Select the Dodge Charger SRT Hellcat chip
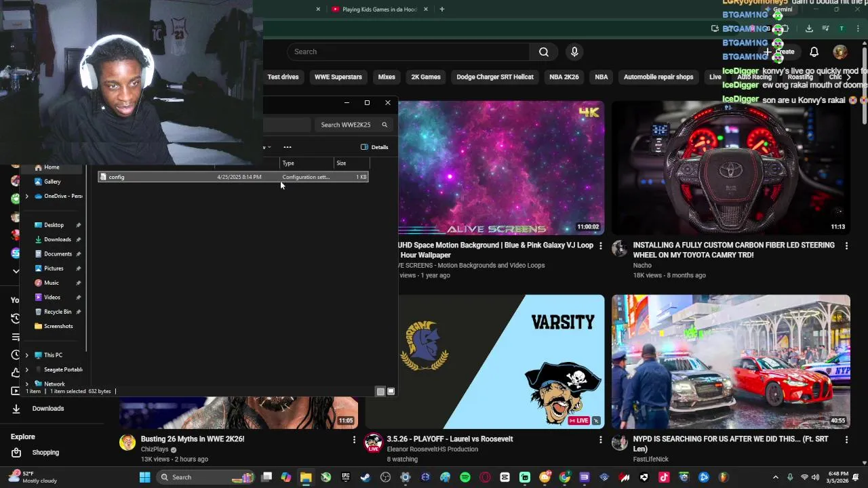This screenshot has height=488, width=868. [x=495, y=77]
